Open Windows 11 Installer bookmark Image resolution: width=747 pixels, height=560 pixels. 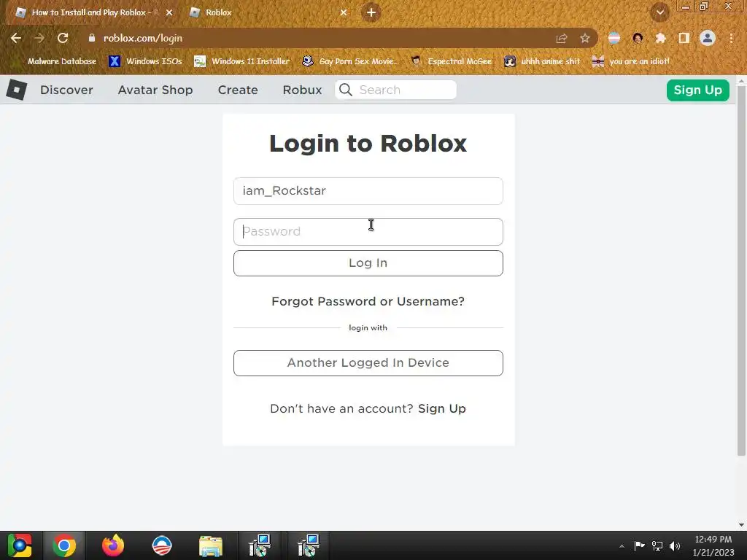[242, 61]
